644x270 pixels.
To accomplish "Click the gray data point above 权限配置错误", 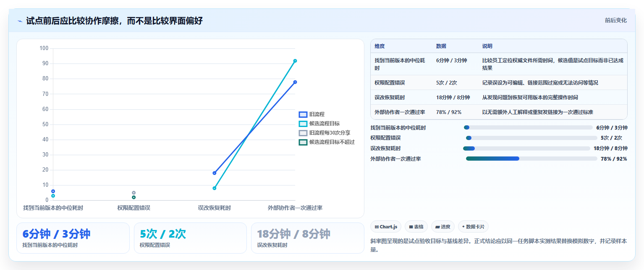I will 134,193.
